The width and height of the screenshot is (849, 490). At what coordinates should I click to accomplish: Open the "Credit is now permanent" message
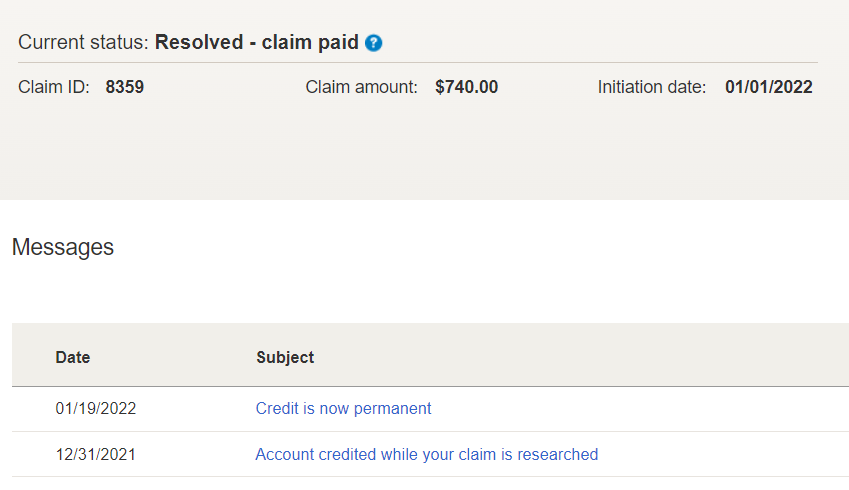coord(343,408)
